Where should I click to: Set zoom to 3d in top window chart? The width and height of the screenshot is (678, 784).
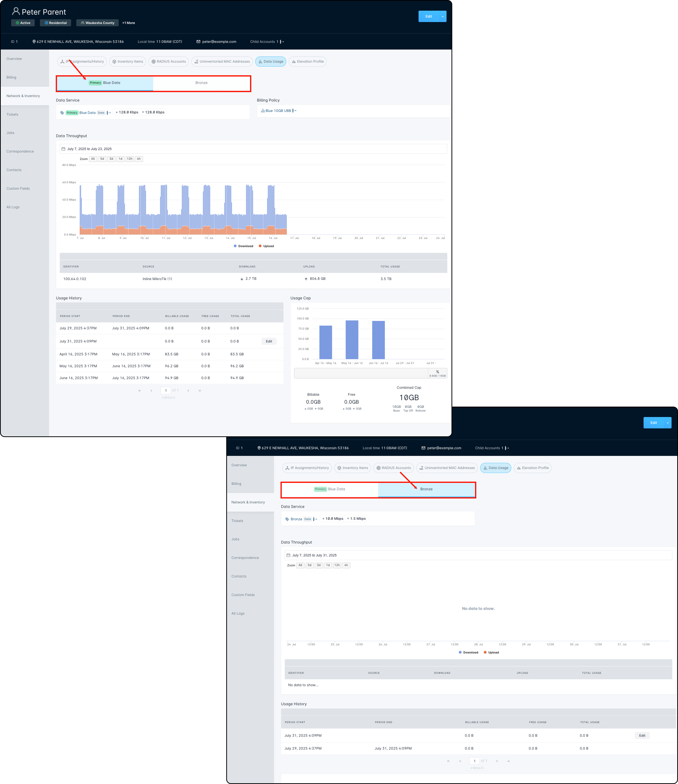pyautogui.click(x=111, y=159)
